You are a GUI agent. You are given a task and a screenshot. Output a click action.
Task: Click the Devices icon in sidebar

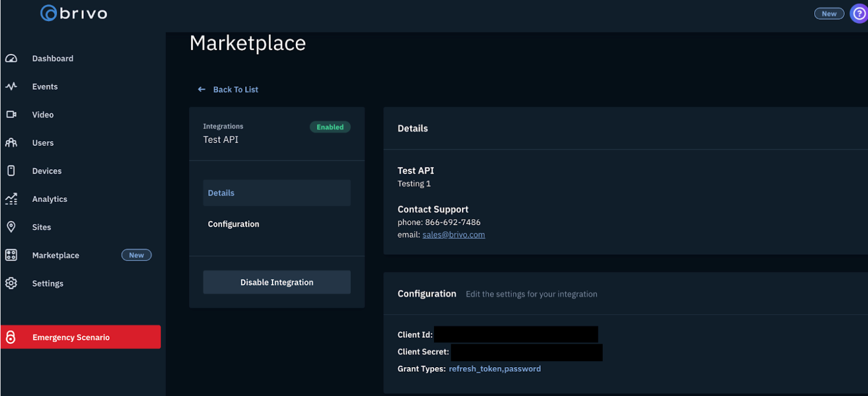(11, 171)
